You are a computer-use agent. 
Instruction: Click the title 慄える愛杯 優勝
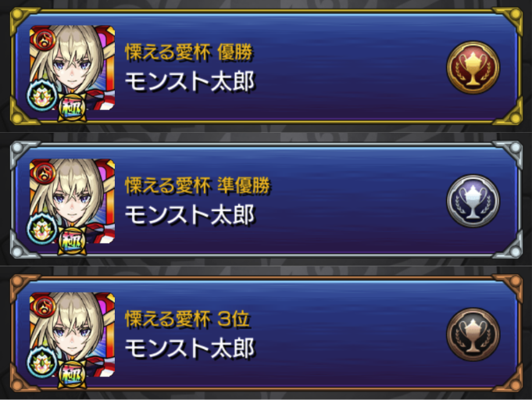tap(189, 52)
